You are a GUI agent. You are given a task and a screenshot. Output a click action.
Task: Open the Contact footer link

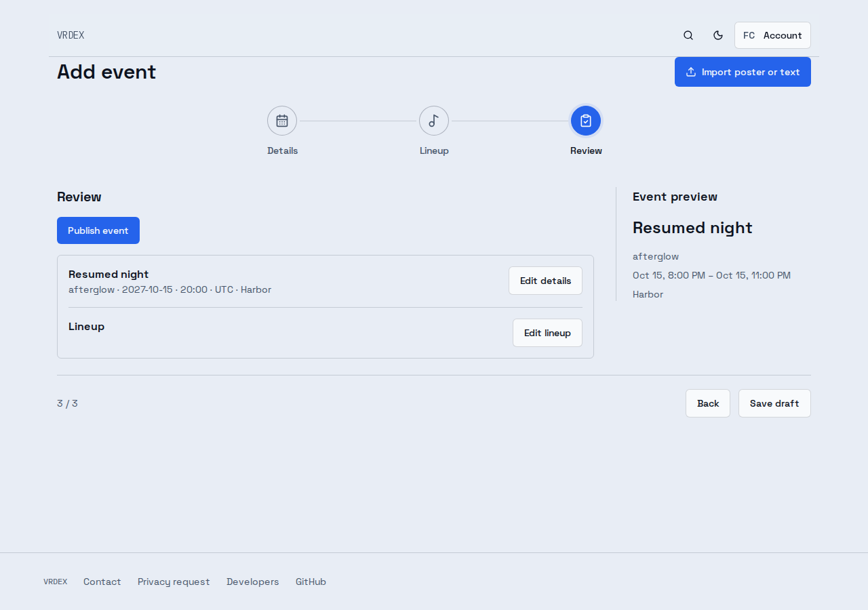[x=102, y=582]
